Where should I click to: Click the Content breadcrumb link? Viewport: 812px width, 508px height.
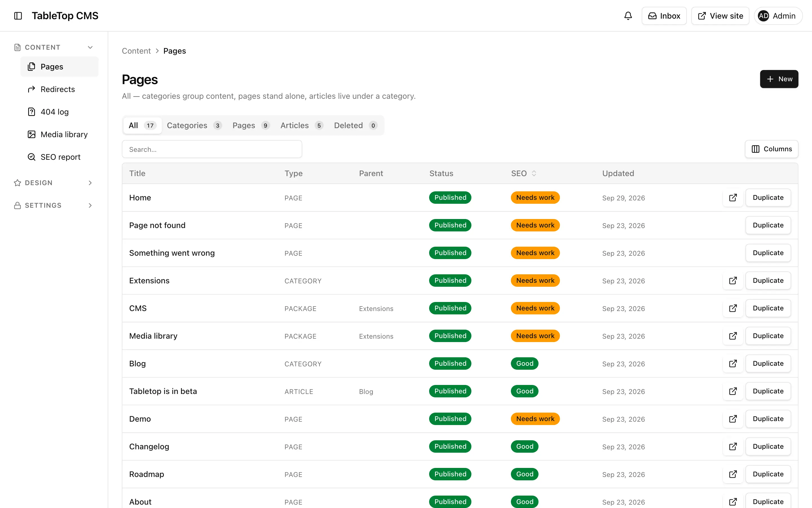[x=136, y=51]
